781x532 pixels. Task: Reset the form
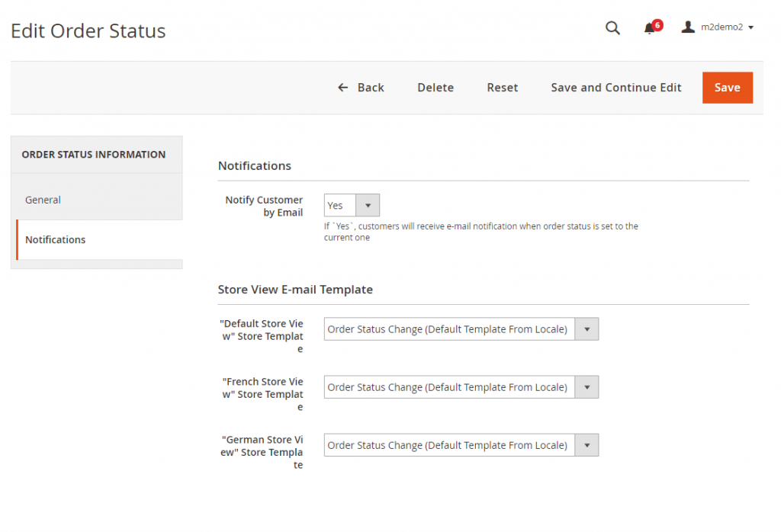(502, 87)
